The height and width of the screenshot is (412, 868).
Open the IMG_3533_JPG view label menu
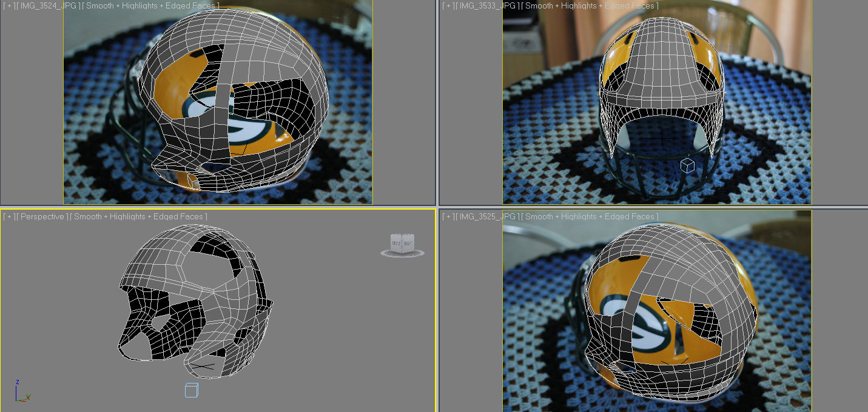point(488,5)
